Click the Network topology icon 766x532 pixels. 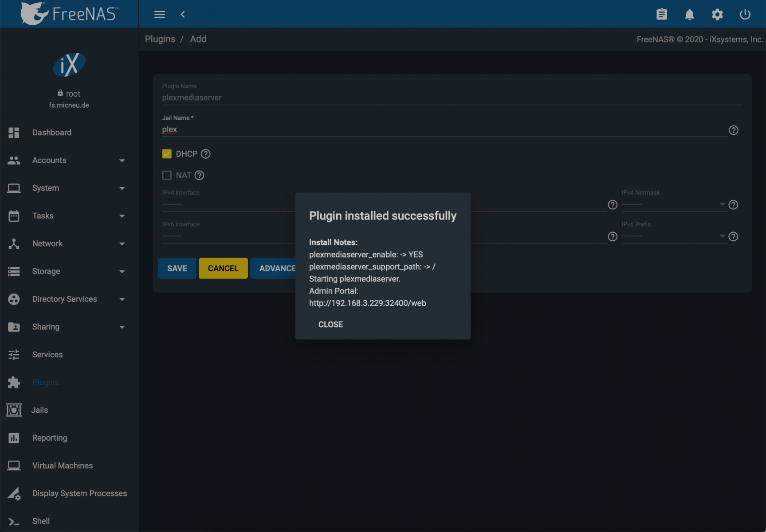coord(14,244)
